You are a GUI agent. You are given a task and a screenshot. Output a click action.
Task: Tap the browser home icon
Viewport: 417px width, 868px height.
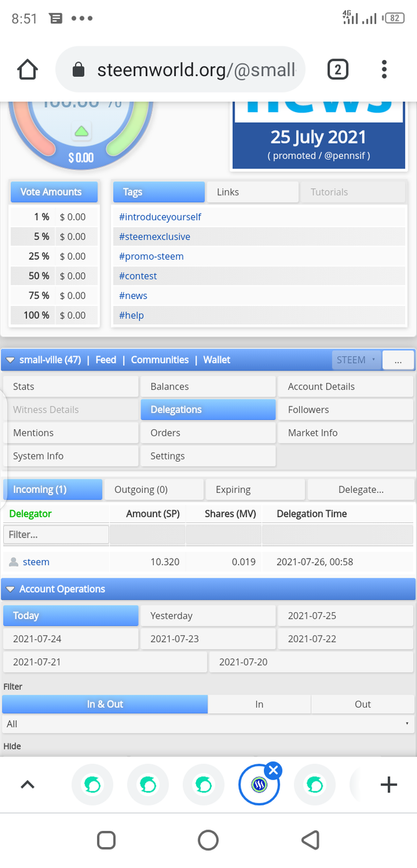28,69
